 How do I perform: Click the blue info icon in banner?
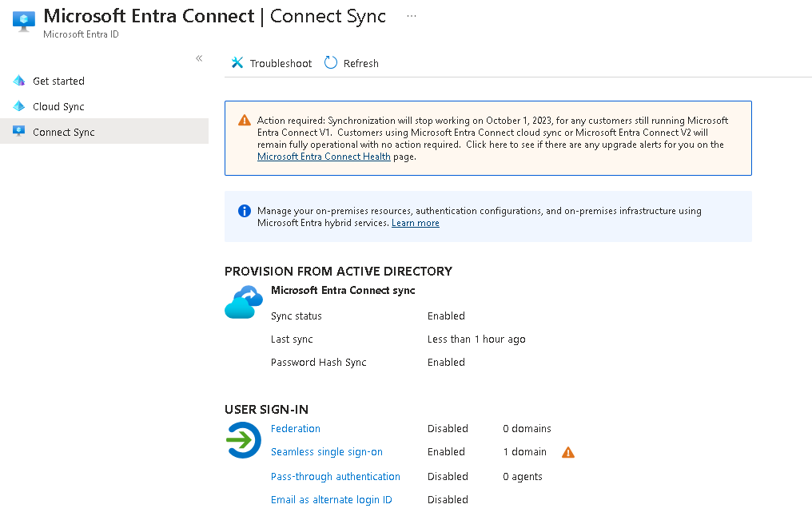(x=245, y=211)
